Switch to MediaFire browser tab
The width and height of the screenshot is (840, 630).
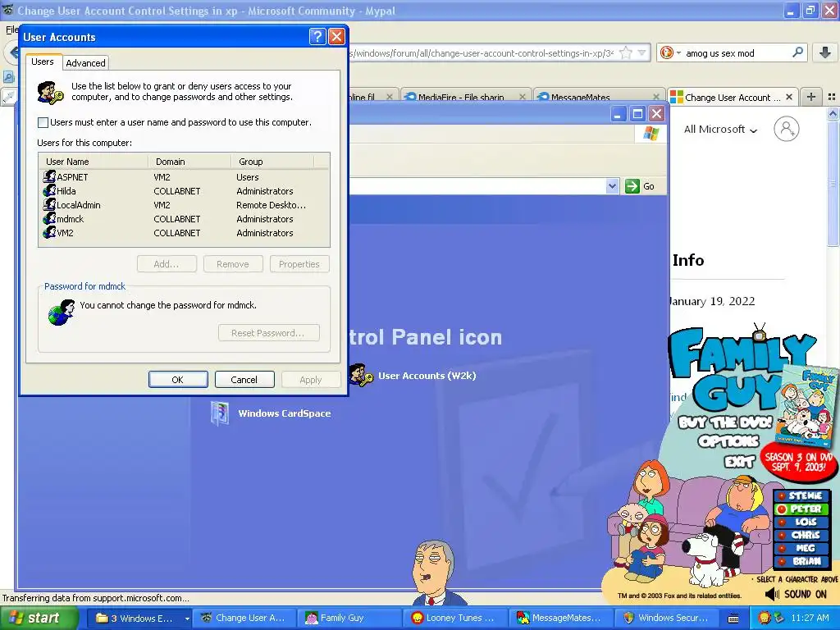(465, 97)
